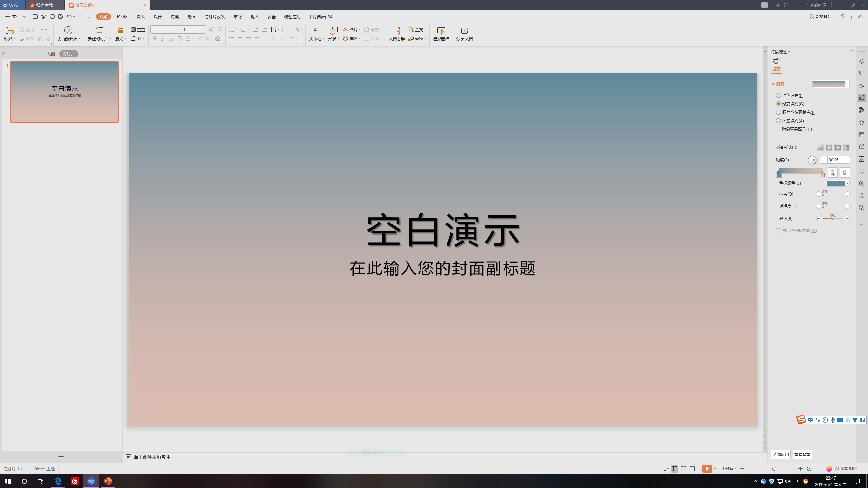Click the 全部应用 (Apply to all) button

tap(781, 454)
